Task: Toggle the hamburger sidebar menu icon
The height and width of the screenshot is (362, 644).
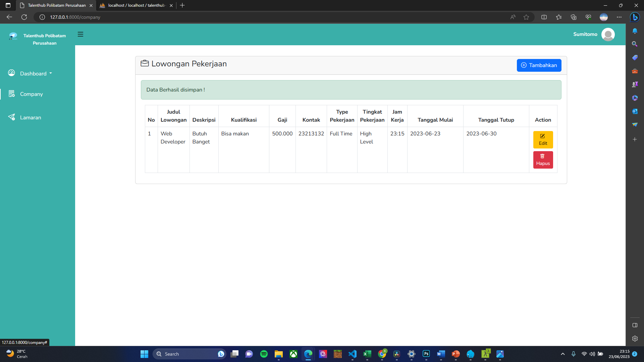Action: coord(80,34)
